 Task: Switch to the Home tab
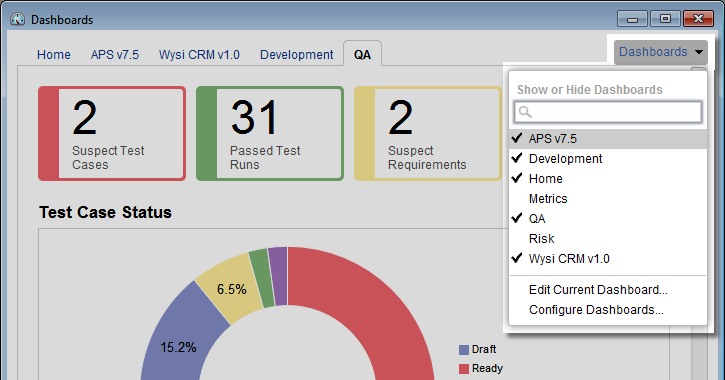click(x=54, y=55)
